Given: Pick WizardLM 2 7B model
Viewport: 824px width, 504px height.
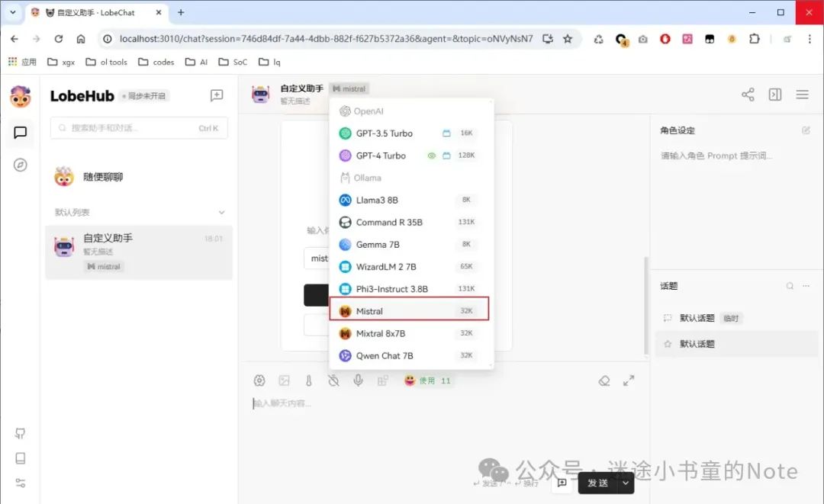Looking at the screenshot, I should [x=409, y=267].
